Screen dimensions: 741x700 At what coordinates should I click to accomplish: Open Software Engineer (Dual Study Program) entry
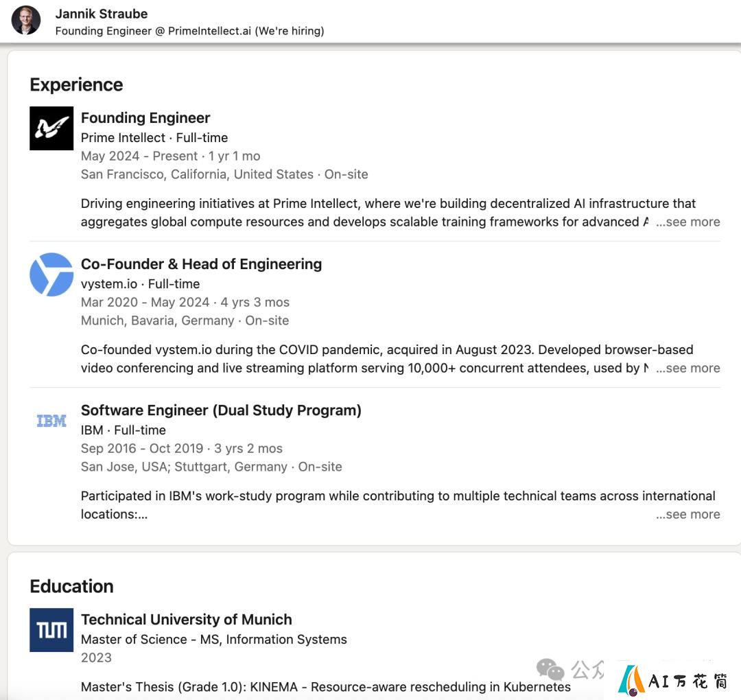[x=221, y=410]
